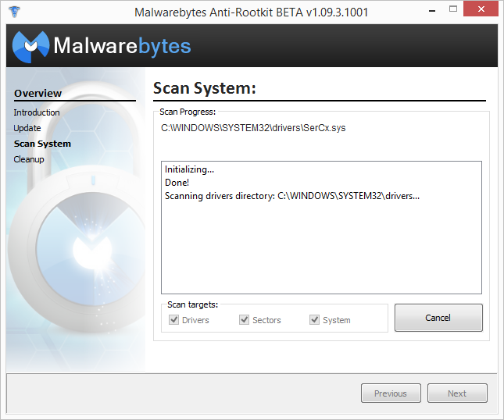This screenshot has width=504, height=420.
Task: Cancel the running scan
Action: coord(438,318)
